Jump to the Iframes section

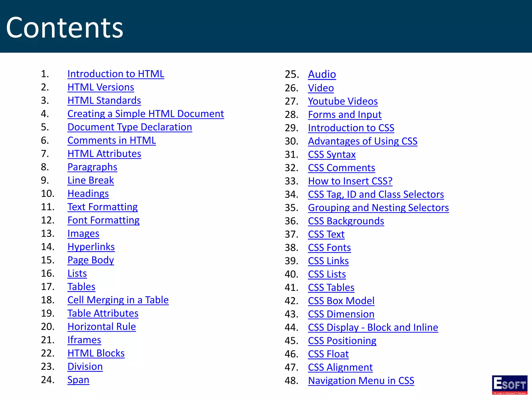[84, 340]
